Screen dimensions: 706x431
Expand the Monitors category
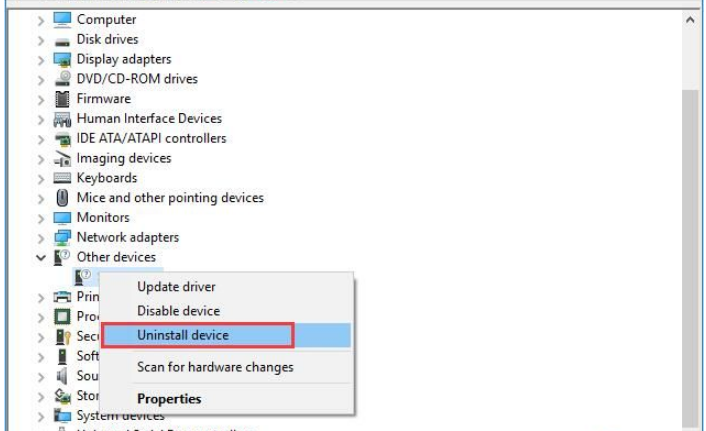coord(41,218)
